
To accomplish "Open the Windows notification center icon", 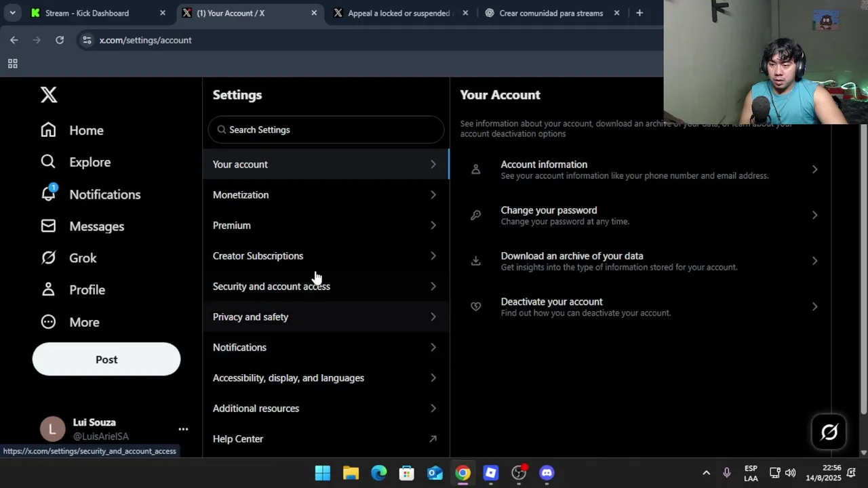I will click(x=852, y=473).
